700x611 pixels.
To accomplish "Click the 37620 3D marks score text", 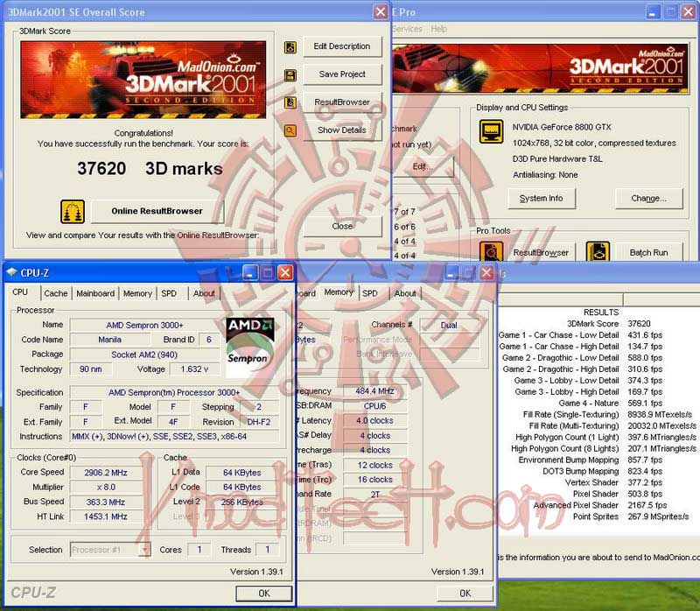I will 150,168.
